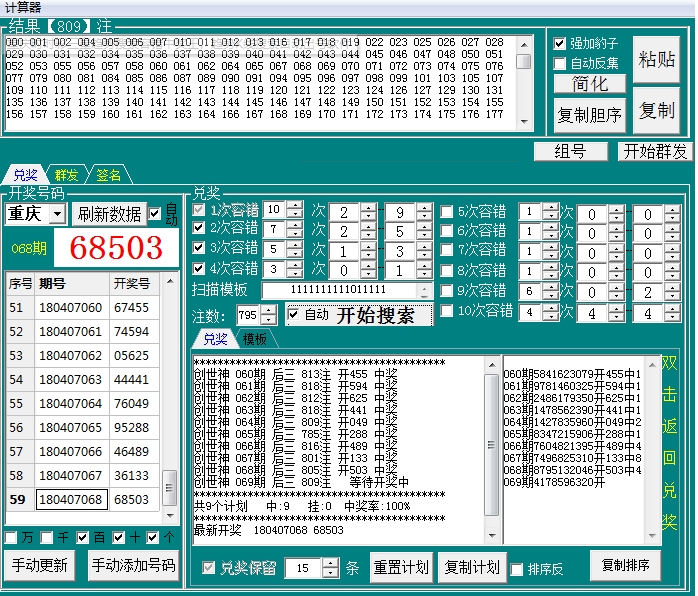
Task: Check the 5次容错 checkbox
Action: pyautogui.click(x=447, y=211)
